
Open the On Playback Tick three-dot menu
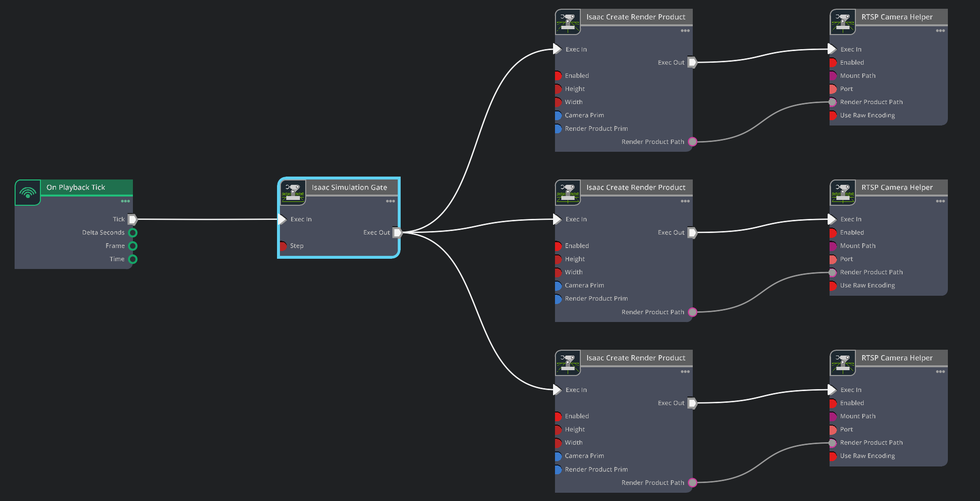[125, 201]
